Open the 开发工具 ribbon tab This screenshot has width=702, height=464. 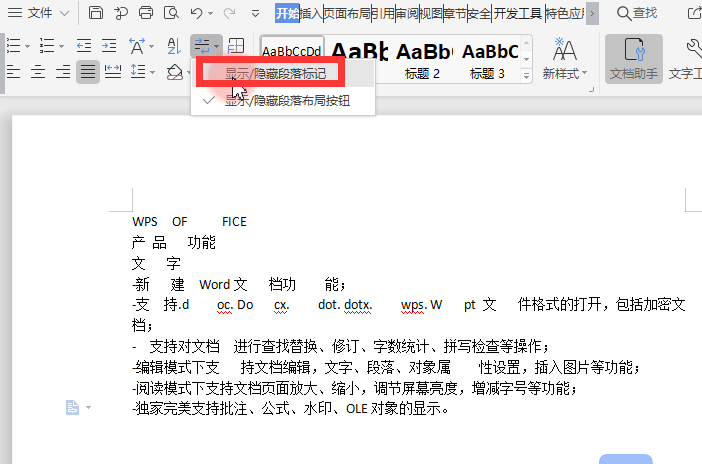click(x=518, y=13)
